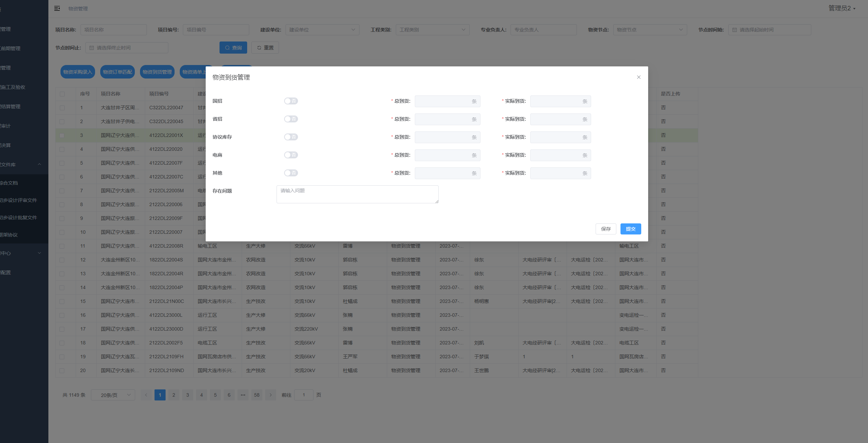Click the 物资订单匹配 button
The height and width of the screenshot is (443, 868).
click(x=118, y=72)
